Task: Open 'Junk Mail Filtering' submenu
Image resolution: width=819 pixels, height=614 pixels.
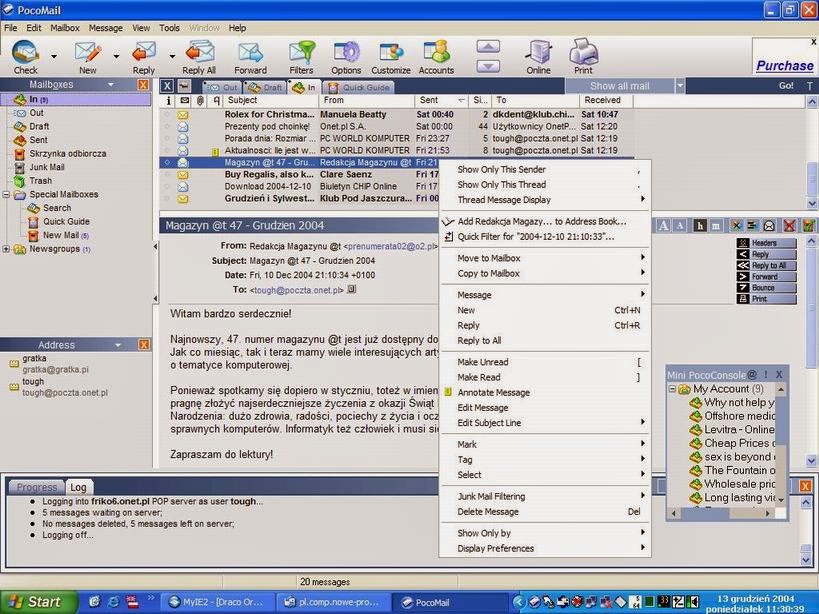Action: [545, 497]
